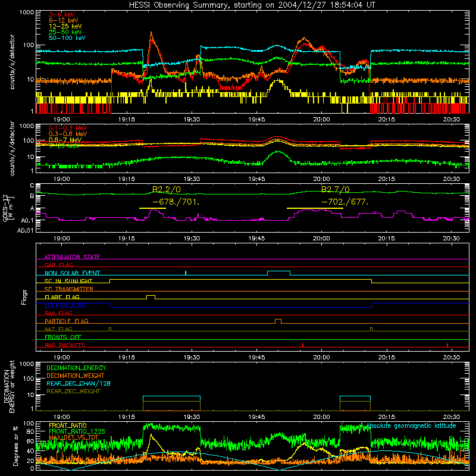Image resolution: width=476 pixels, height=476 pixels.
Task: Click the Flags axis label
Action: (x=24, y=297)
